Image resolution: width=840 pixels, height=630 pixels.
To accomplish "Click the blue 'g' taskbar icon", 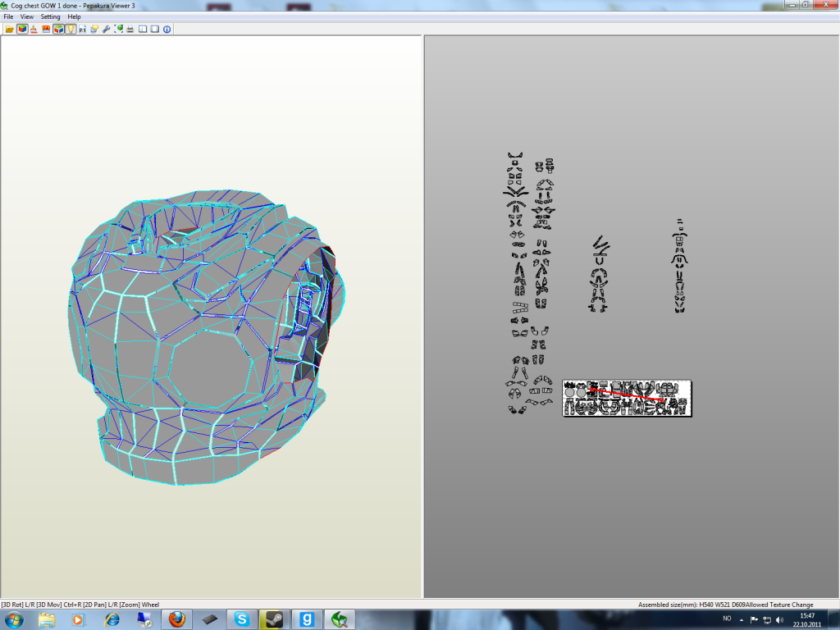I will click(307, 620).
